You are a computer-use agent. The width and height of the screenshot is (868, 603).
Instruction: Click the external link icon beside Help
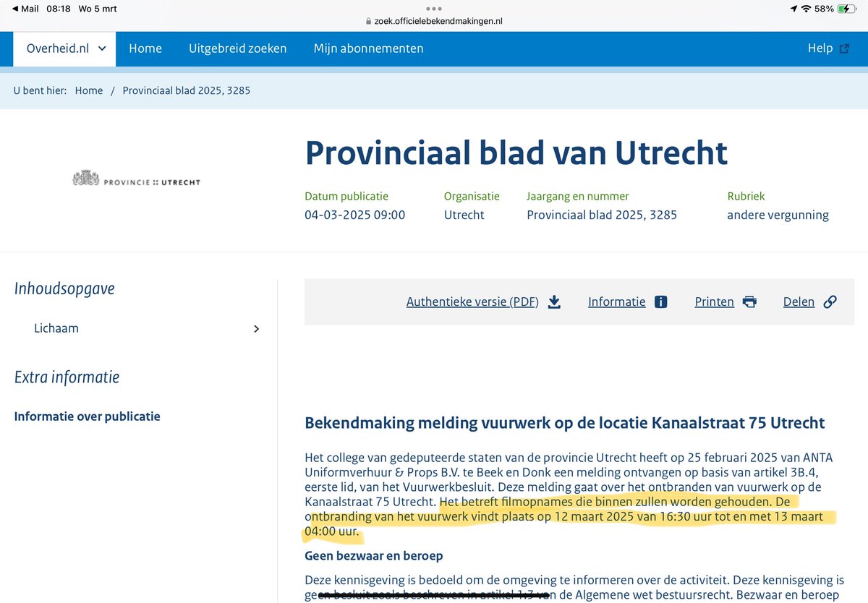click(846, 48)
